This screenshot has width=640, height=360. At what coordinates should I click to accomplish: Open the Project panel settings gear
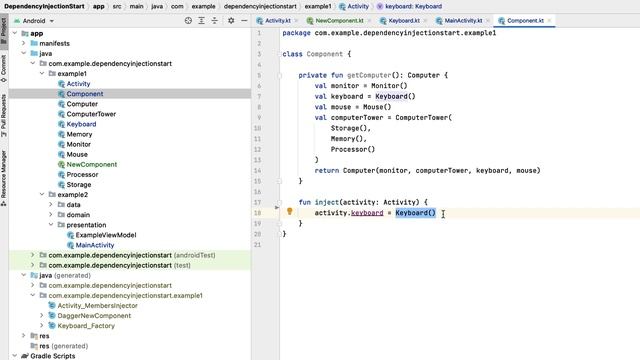231,20
